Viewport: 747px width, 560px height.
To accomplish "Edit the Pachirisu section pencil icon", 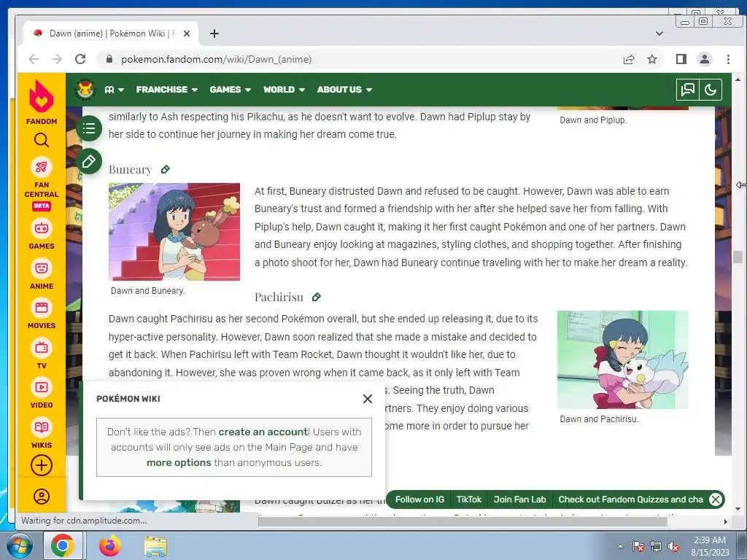I will point(317,297).
